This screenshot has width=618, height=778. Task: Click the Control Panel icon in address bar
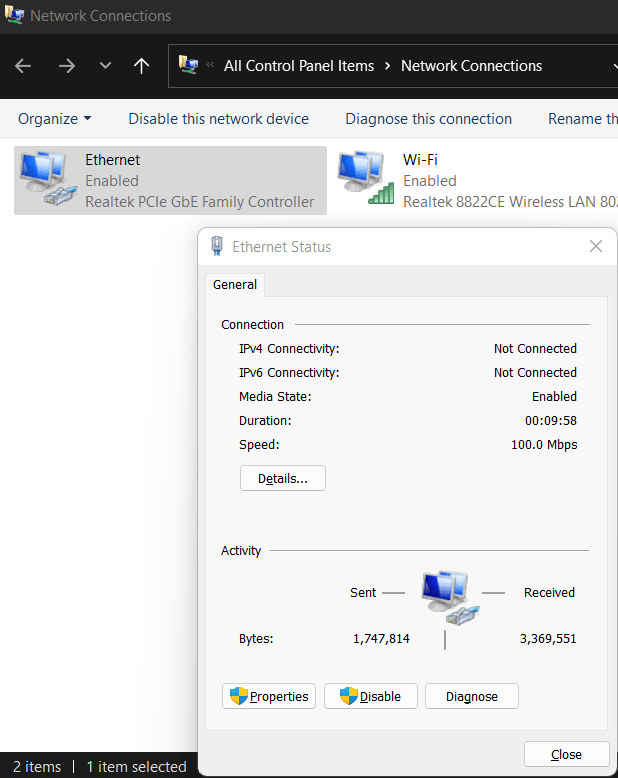tap(188, 65)
